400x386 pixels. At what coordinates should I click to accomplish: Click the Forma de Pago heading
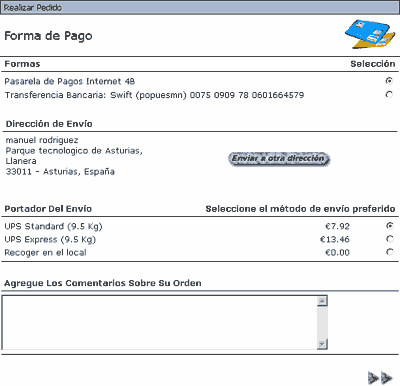48,36
